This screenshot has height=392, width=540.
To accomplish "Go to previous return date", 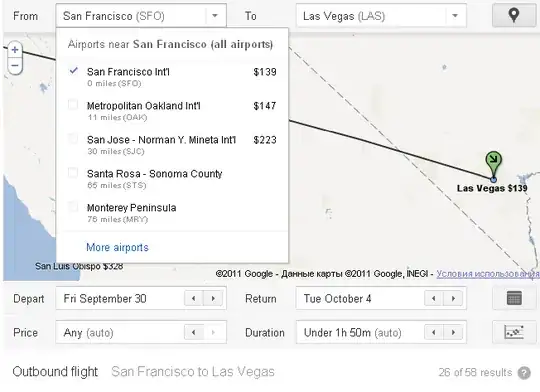I will pyautogui.click(x=434, y=298).
